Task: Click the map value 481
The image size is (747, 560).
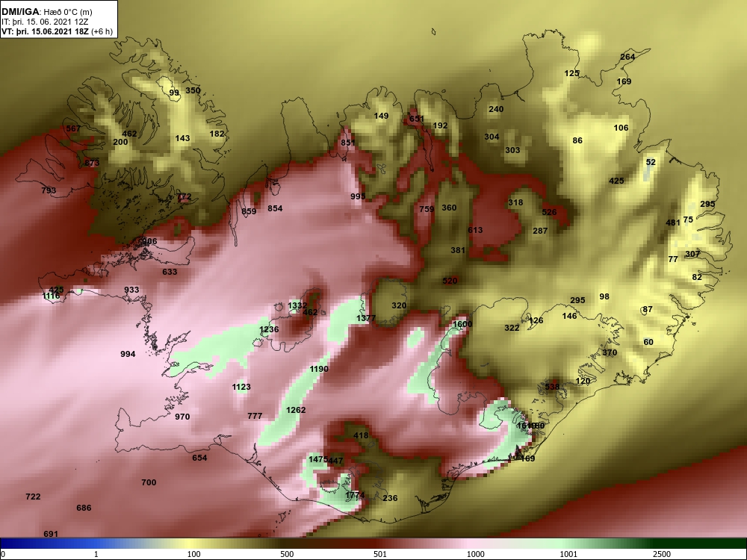Action: point(673,223)
